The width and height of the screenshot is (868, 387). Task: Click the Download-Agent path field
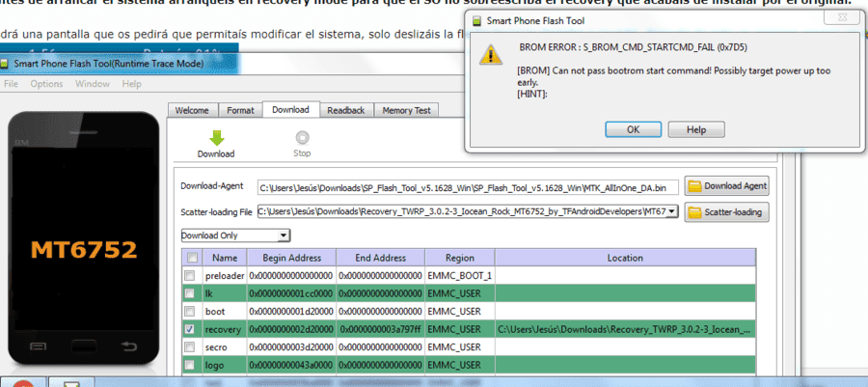[469, 187]
